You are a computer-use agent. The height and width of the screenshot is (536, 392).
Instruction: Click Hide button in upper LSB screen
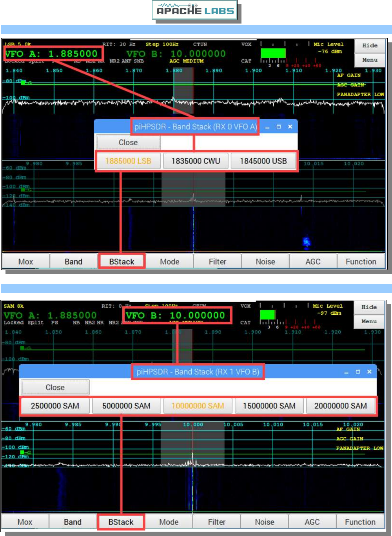pyautogui.click(x=370, y=46)
